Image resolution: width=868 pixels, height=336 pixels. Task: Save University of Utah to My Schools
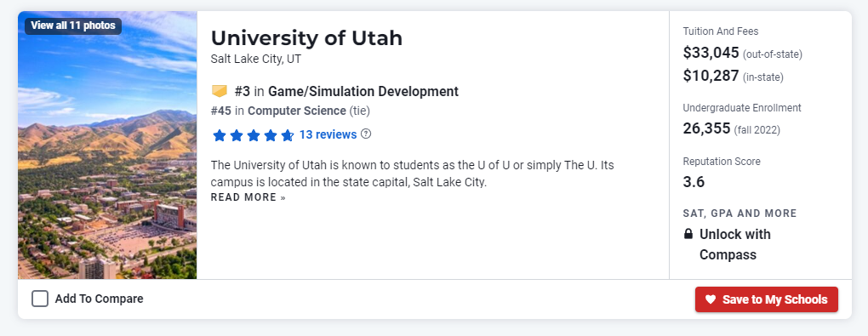767,299
